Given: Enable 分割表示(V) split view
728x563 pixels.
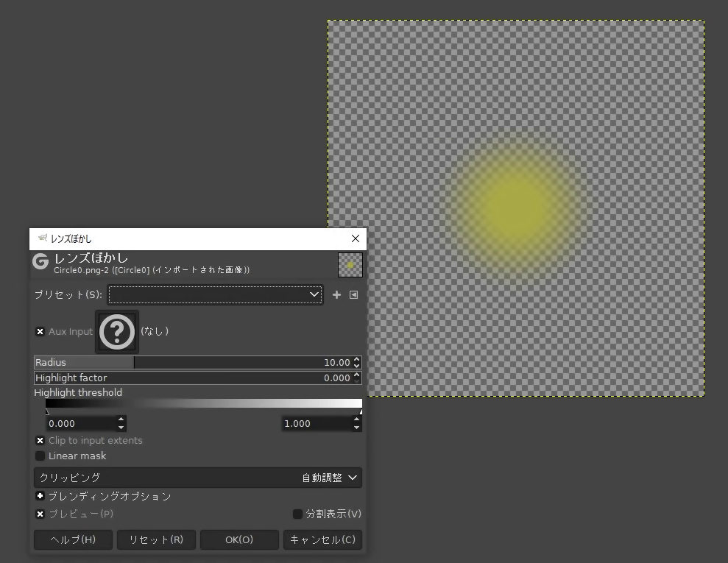Looking at the screenshot, I should point(297,514).
